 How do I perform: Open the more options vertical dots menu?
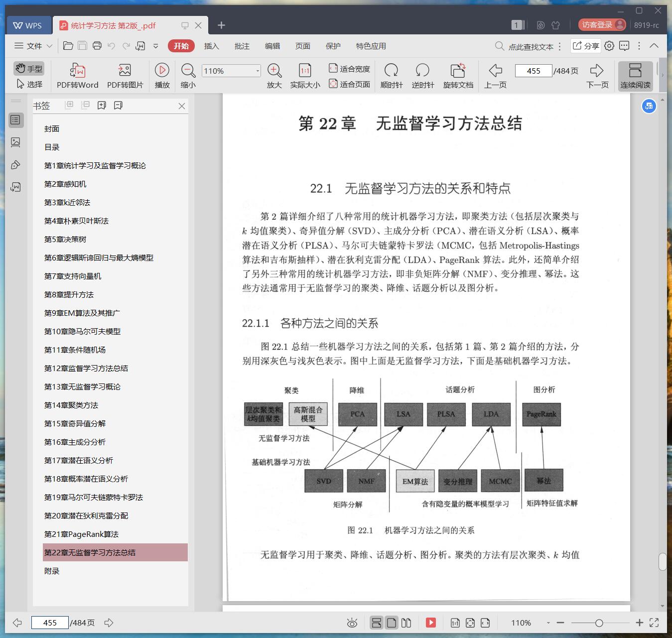pos(639,46)
